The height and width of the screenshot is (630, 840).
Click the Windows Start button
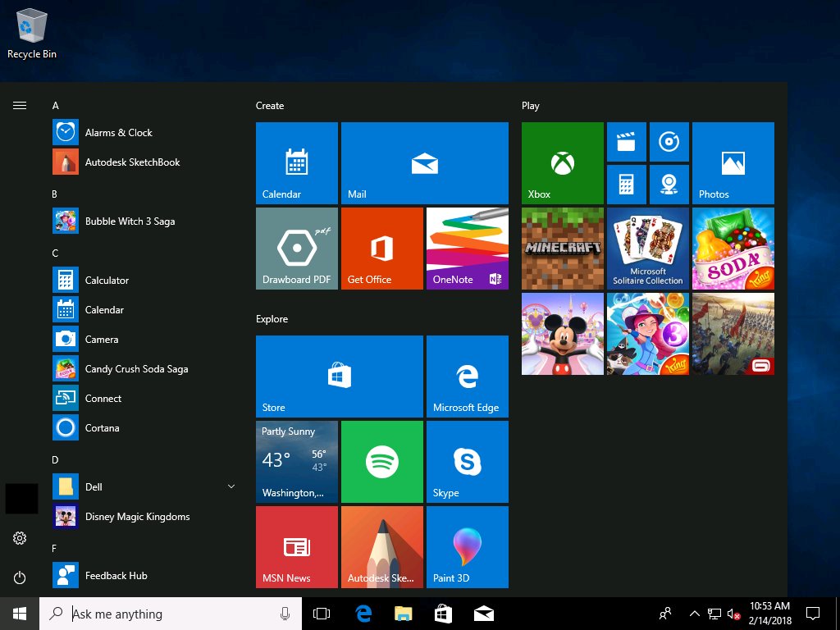click(x=20, y=614)
